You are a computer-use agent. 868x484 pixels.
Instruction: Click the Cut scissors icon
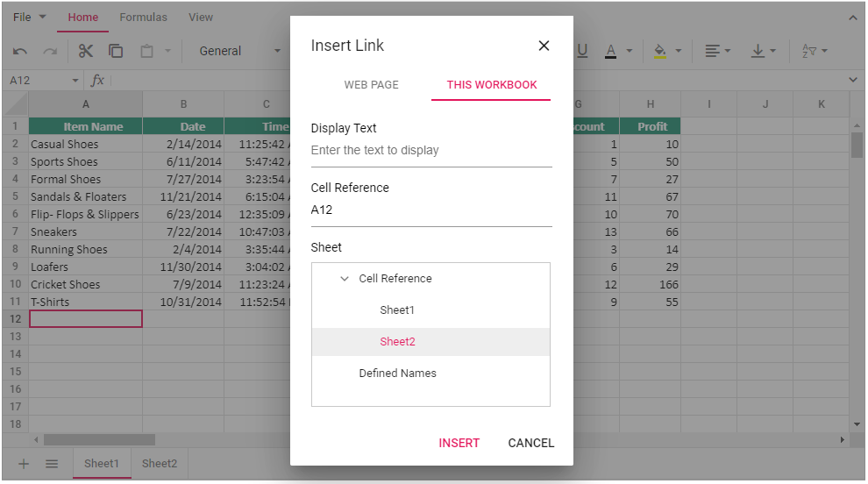pos(85,51)
